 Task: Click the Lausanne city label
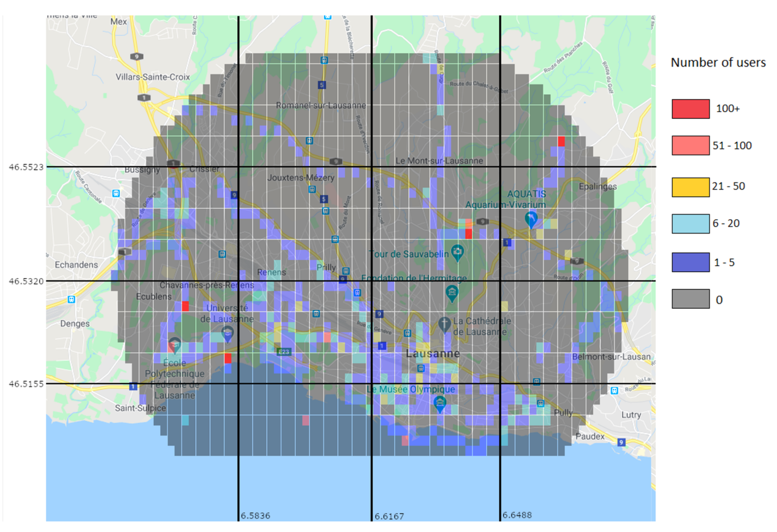433,353
